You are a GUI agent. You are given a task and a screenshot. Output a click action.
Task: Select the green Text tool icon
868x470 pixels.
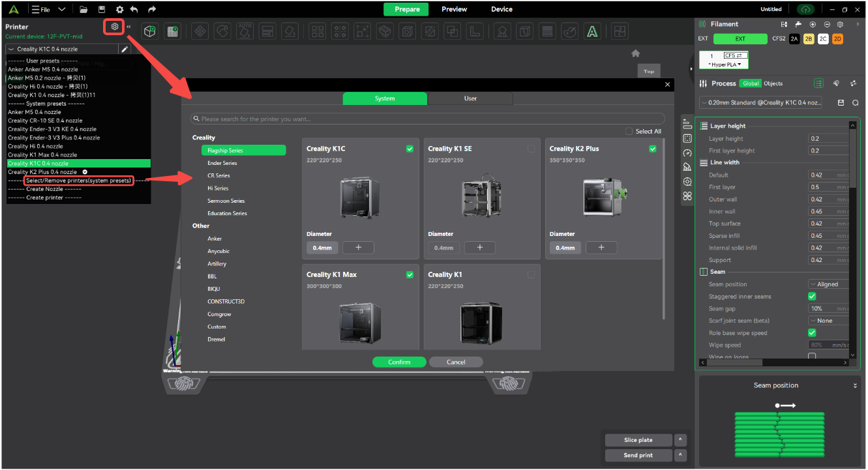pos(592,31)
